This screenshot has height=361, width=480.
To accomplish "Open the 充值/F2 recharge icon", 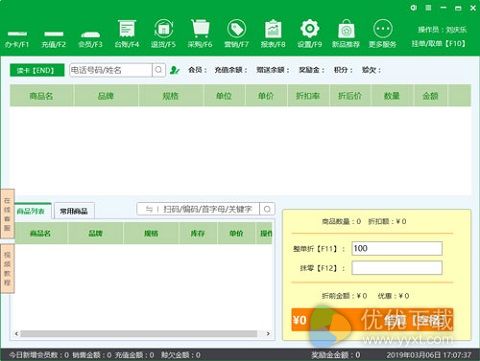I will 53,39.
